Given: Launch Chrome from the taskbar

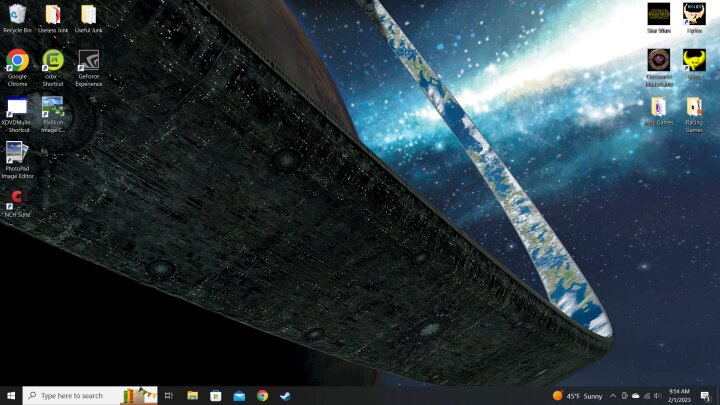Looking at the screenshot, I should coord(262,395).
